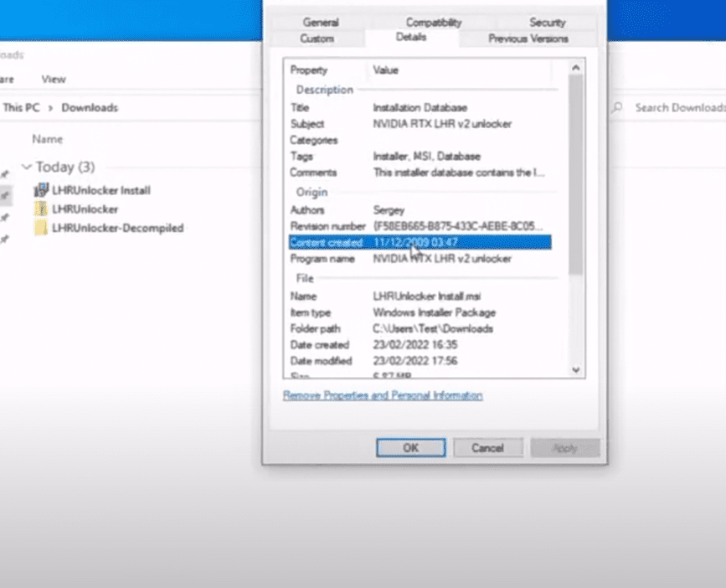Select the Item type value Windows Installer Package

point(435,312)
